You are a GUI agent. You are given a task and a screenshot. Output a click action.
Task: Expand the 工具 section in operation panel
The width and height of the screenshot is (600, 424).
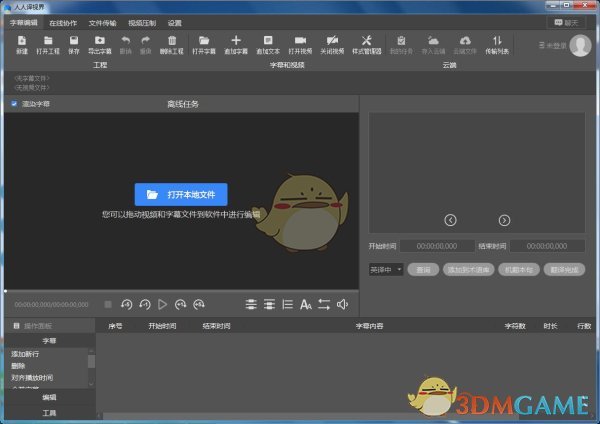click(x=49, y=412)
